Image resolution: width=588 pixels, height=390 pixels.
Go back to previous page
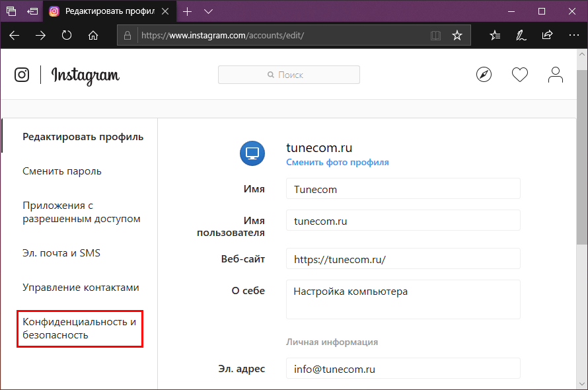(x=15, y=35)
